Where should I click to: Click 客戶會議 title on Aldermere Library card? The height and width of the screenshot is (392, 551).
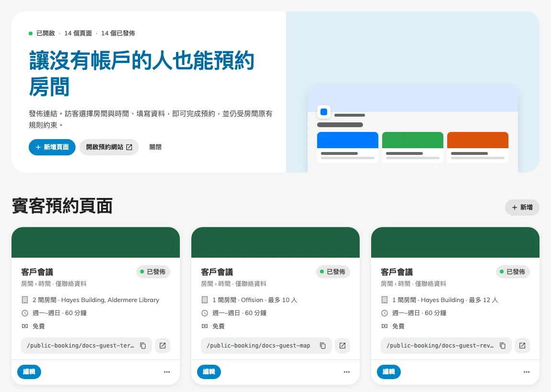(x=37, y=272)
